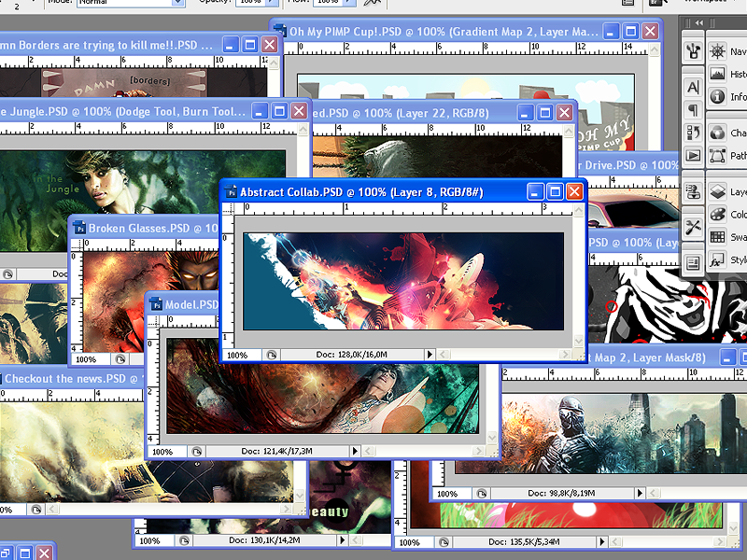Open the Tool Presets wrench icon
The height and width of the screenshot is (560, 747).
(x=693, y=228)
